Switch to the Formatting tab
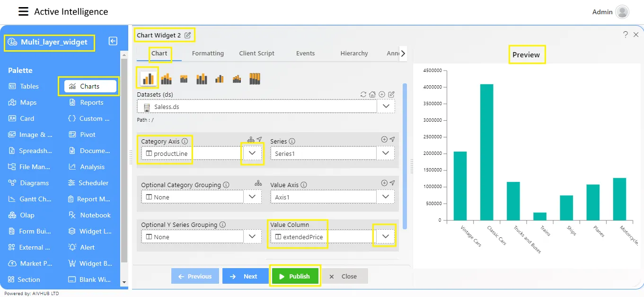 pyautogui.click(x=208, y=53)
